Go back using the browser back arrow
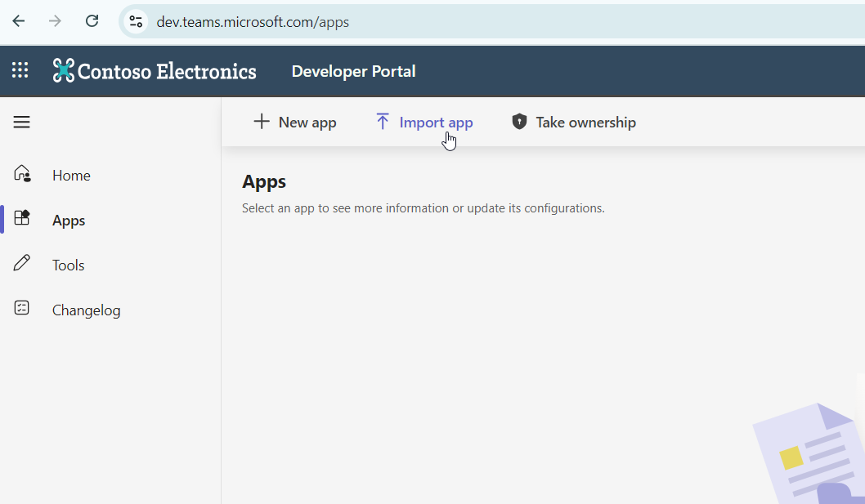 (x=19, y=21)
